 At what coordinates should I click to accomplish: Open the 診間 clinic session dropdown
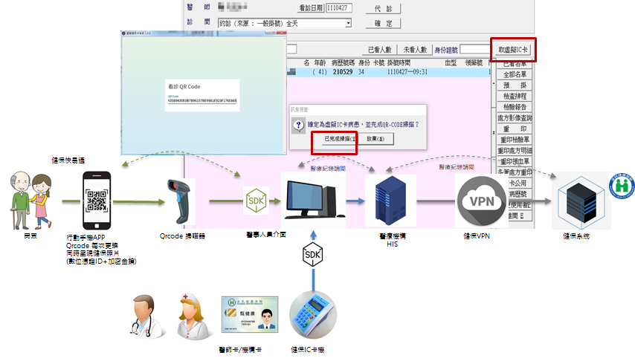click(x=285, y=24)
